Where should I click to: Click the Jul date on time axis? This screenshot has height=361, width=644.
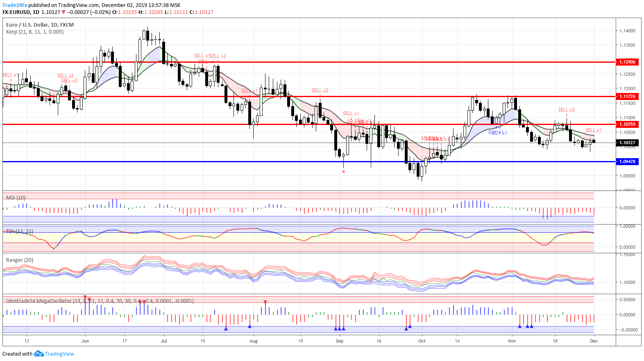[164, 341]
